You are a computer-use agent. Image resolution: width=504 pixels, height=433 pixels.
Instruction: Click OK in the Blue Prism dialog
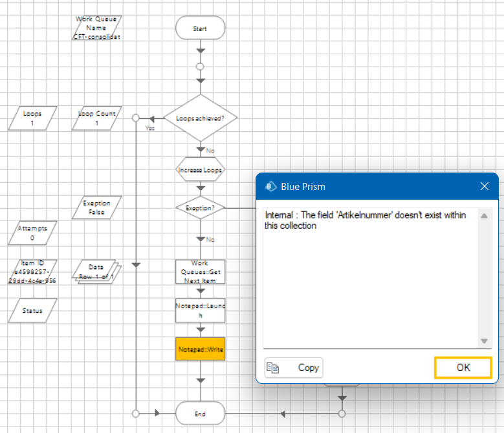[x=463, y=368]
